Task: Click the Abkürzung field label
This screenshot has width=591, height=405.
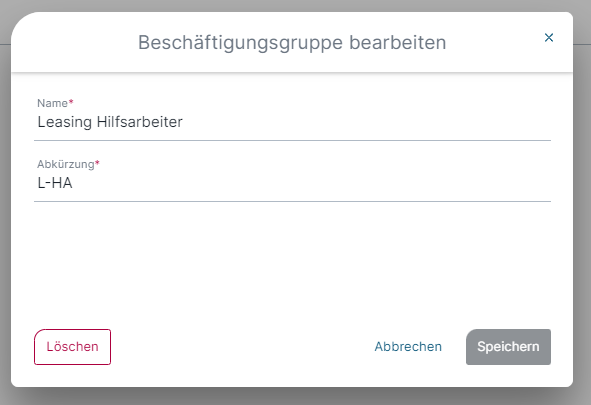Action: click(66, 164)
